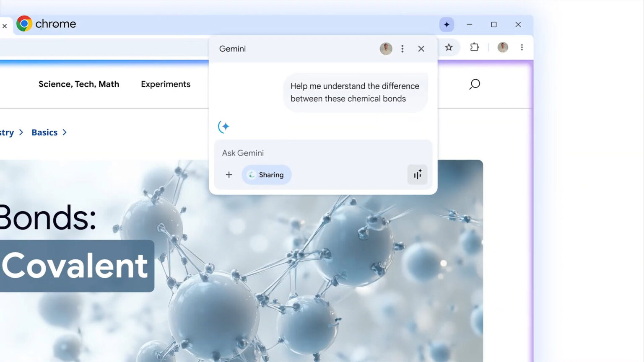The image size is (644, 362).
Task: Open Gemini from the Chrome toolbar sparkle icon
Action: point(446,24)
